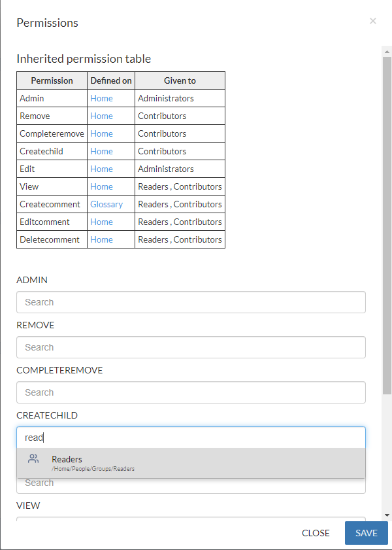Click the ADMIN search field
This screenshot has width=392, height=550.
pyautogui.click(x=191, y=302)
